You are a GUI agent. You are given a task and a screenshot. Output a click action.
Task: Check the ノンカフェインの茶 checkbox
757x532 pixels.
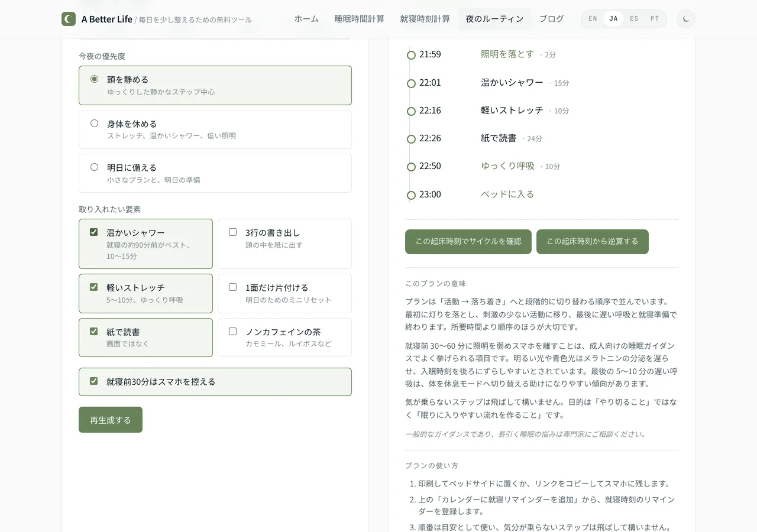(232, 331)
